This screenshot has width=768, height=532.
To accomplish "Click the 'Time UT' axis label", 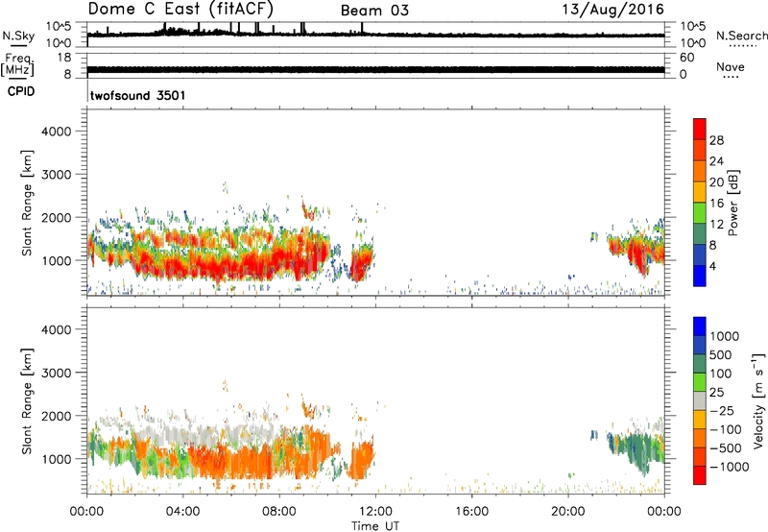I will pos(375,526).
